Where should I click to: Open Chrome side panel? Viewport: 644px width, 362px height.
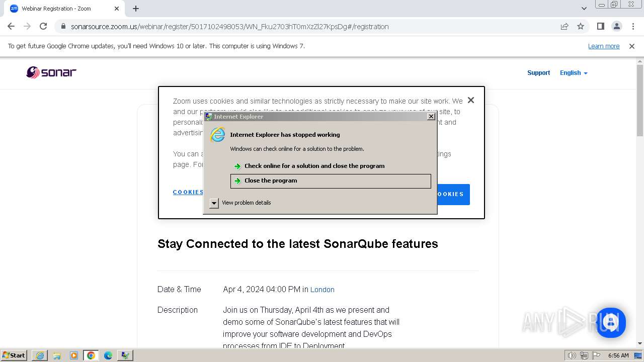(600, 26)
